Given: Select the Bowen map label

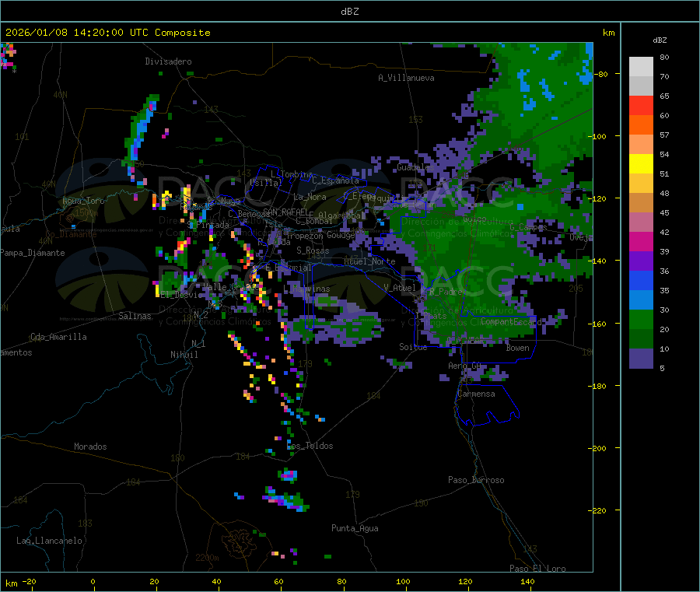Looking at the screenshot, I should point(518,348).
